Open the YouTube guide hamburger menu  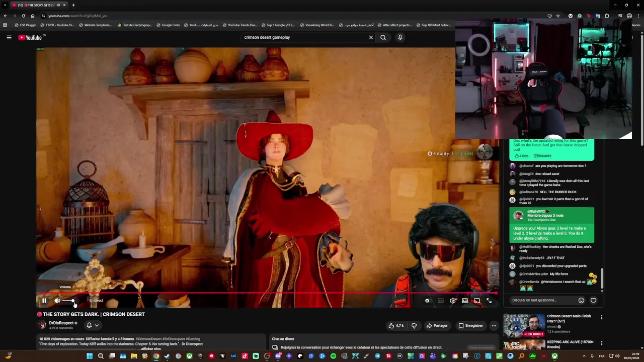pos(9,37)
